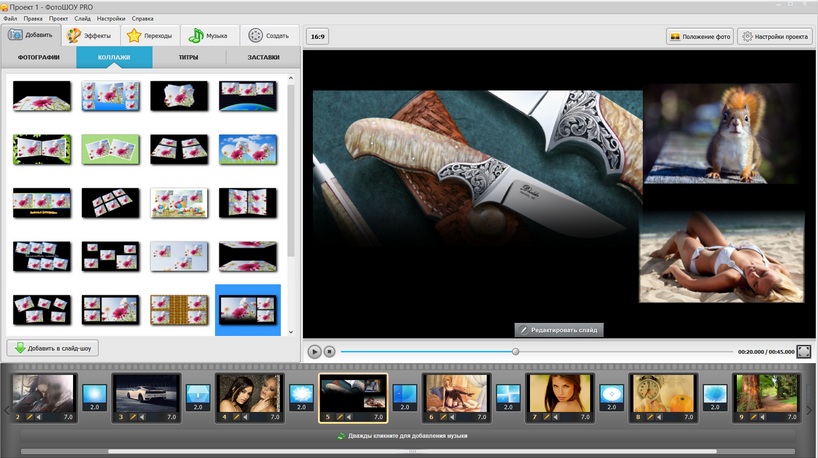Click the Редактировать слайд button
Image resolution: width=818 pixels, height=458 pixels.
(x=559, y=330)
